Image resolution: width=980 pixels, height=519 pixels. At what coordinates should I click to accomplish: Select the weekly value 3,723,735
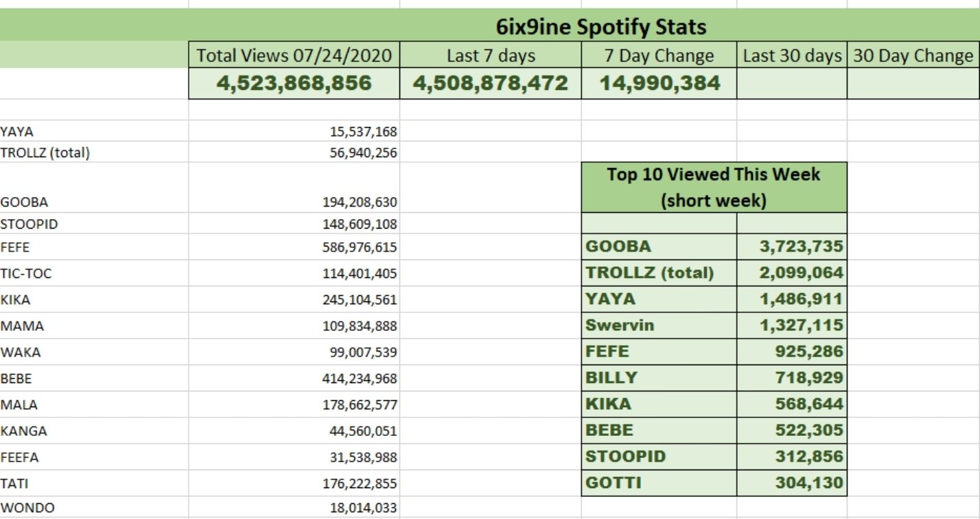click(801, 246)
